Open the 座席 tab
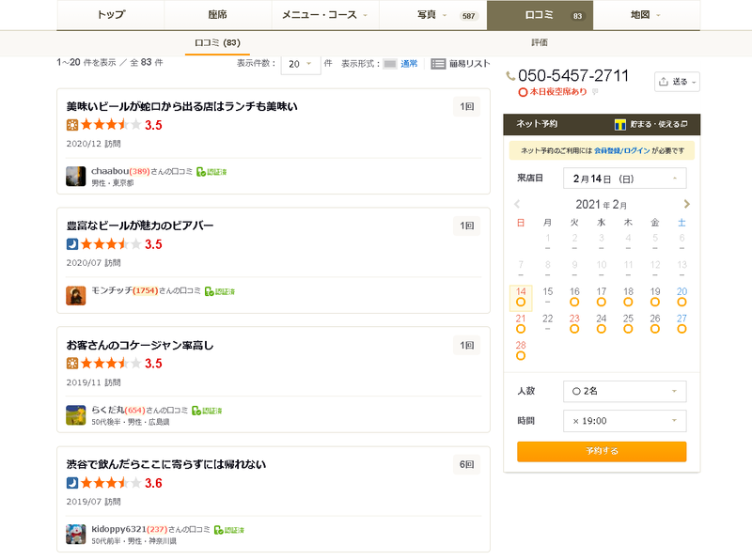 [x=218, y=15]
